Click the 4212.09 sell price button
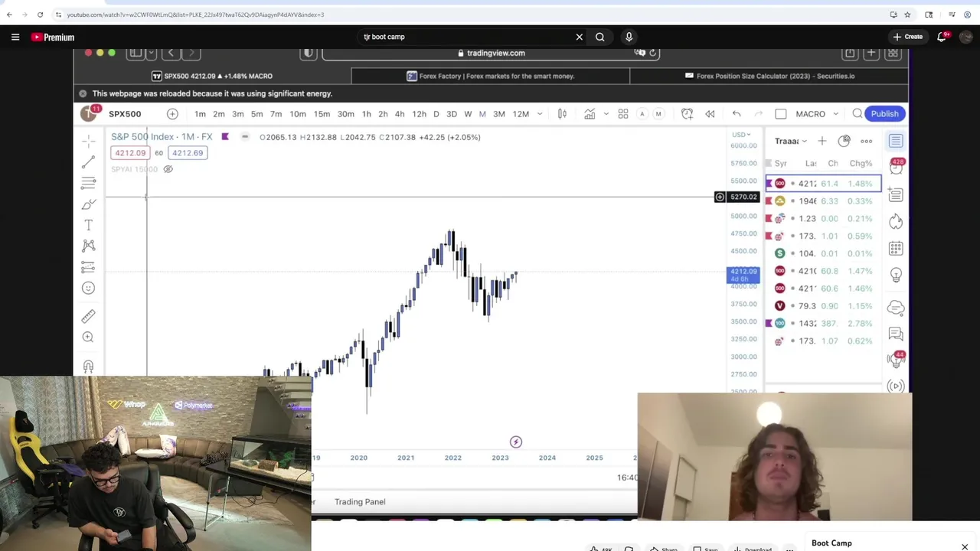The image size is (980, 551). (130, 153)
